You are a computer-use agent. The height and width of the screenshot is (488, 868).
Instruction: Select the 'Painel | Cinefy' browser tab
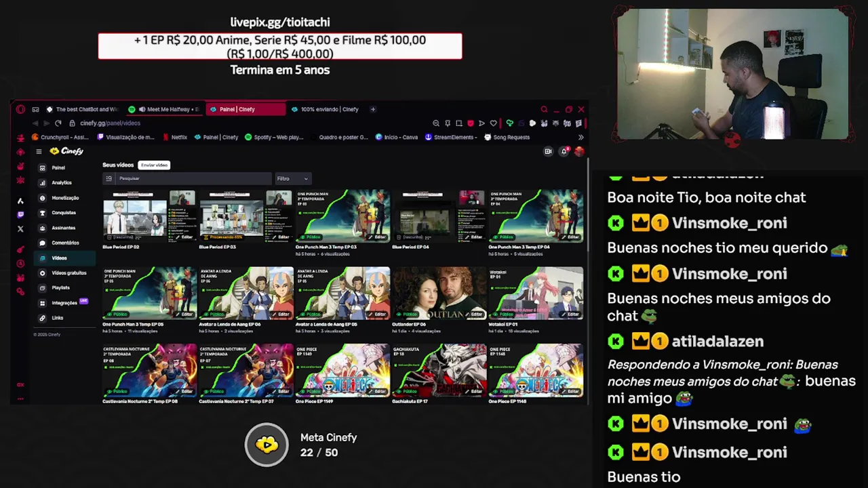(245, 109)
